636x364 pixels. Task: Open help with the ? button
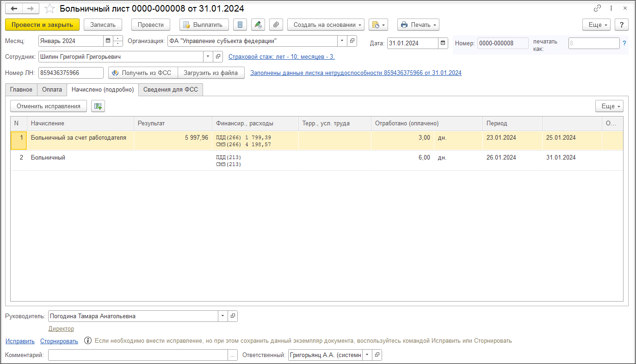coord(622,25)
